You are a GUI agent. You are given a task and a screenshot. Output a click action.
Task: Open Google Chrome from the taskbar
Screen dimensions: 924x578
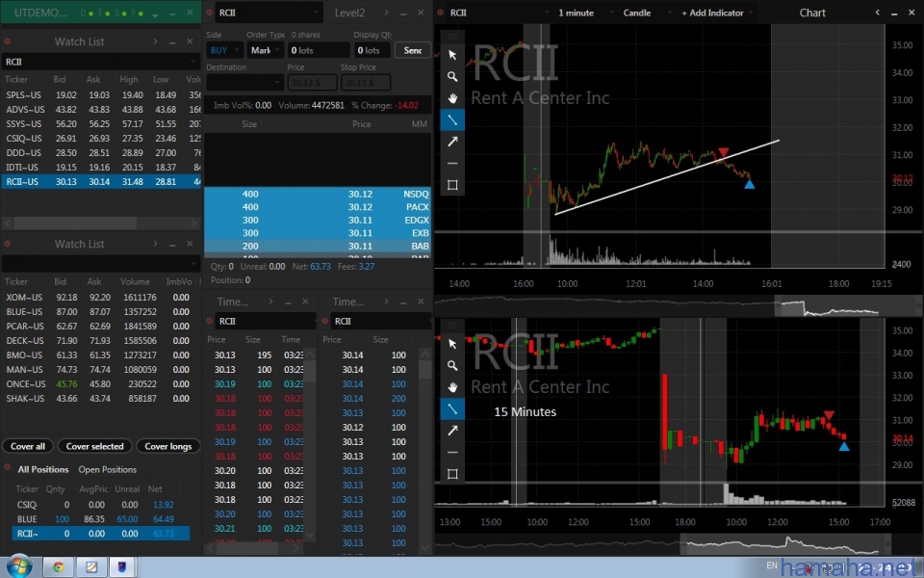59,567
